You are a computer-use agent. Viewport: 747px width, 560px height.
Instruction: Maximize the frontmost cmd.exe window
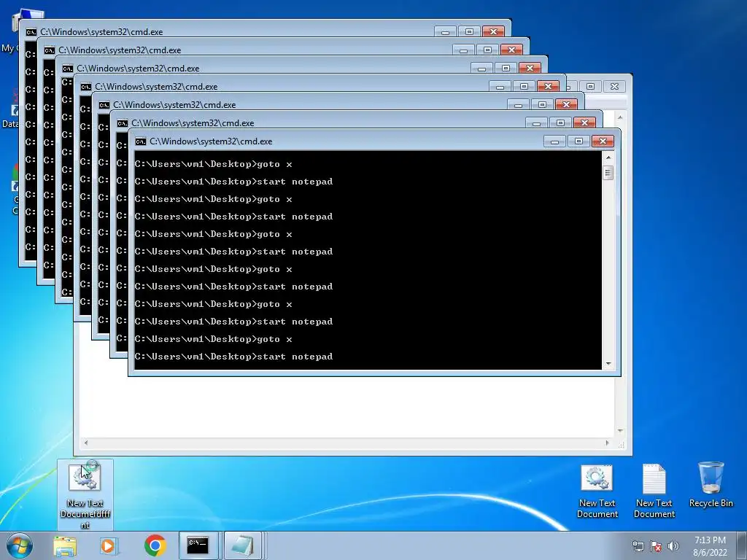pos(578,141)
